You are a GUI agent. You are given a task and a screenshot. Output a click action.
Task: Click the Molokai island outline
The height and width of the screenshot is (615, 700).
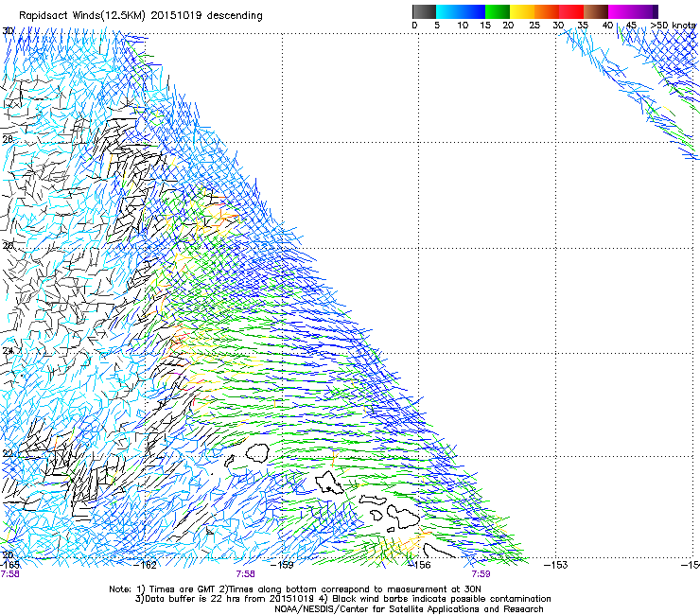374,499
